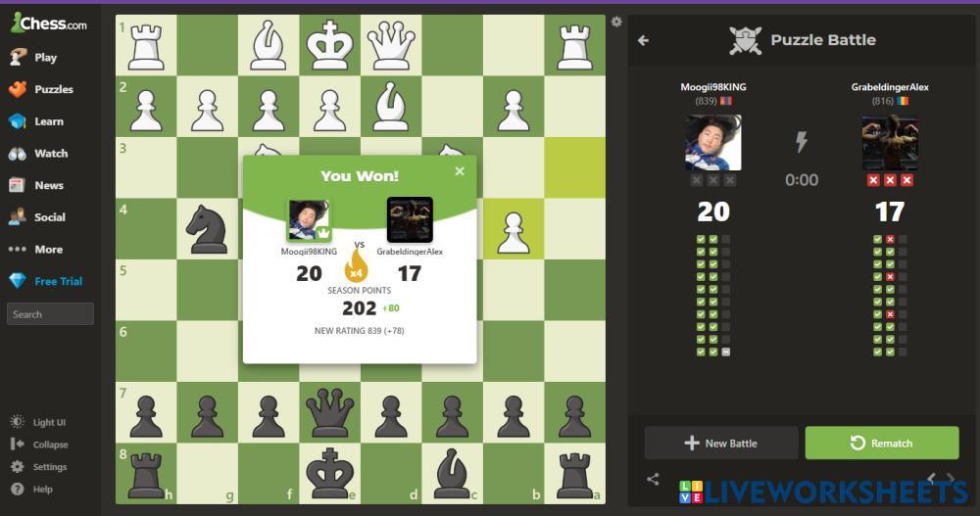Open the Social menu item
This screenshot has height=516, width=980.
pos(37,216)
